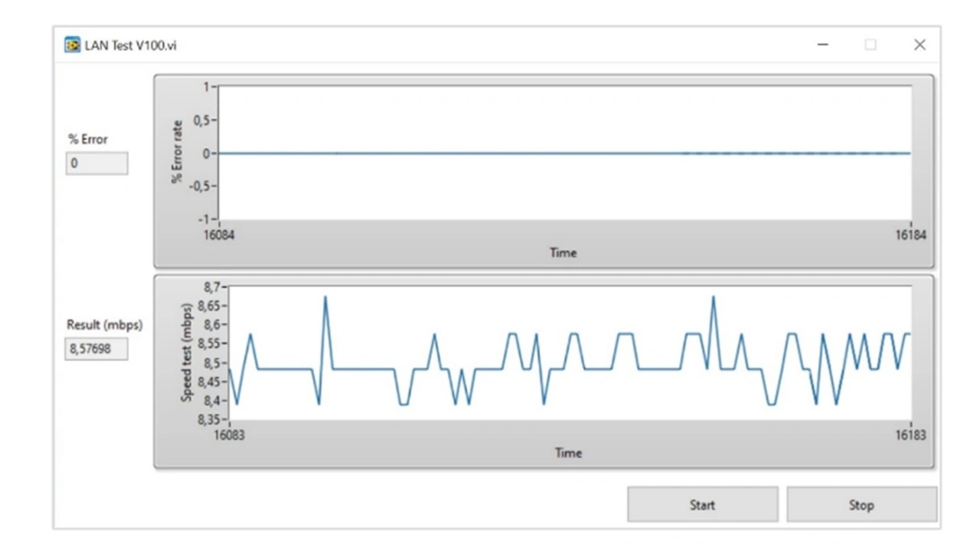980x552 pixels.
Task: Click the LabVIEW icon in title bar
Action: tap(72, 45)
